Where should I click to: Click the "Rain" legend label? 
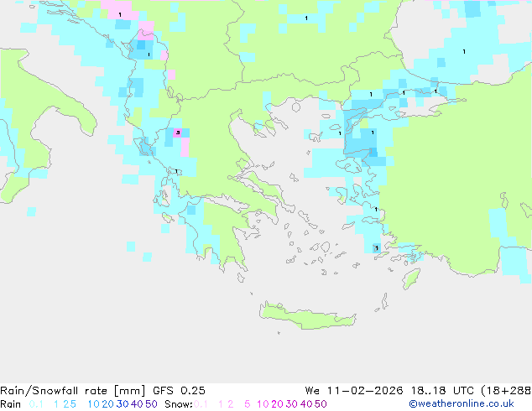click(x=11, y=404)
